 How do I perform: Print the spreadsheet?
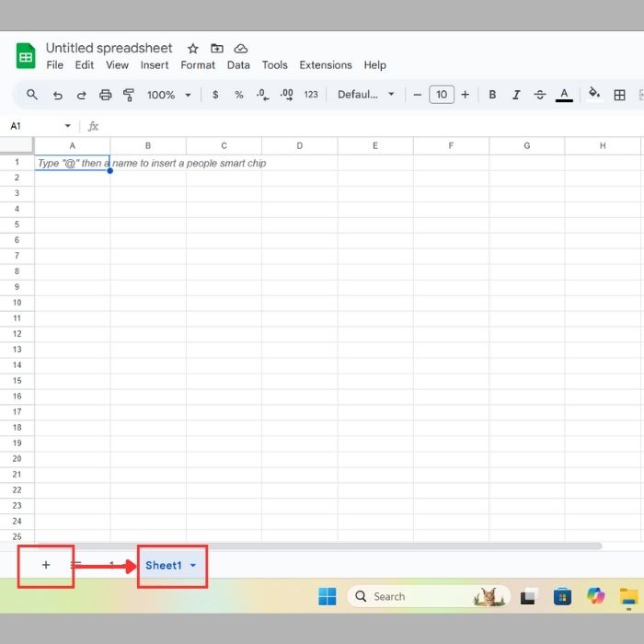106,96
